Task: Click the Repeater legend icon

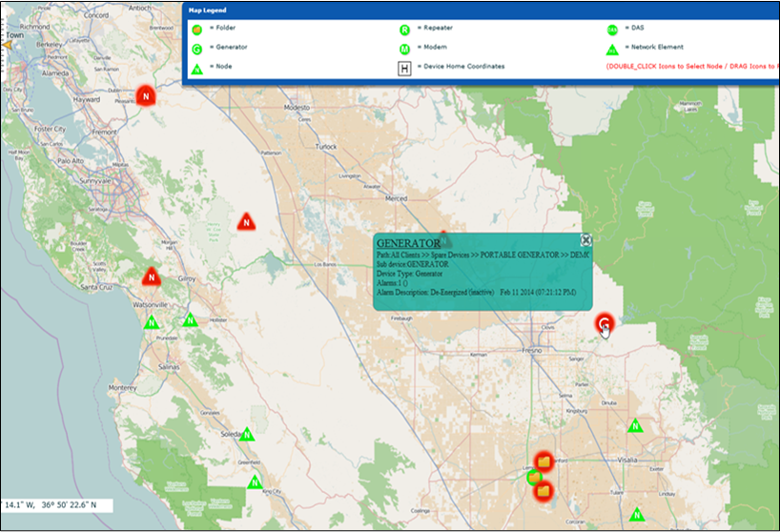Action: tap(404, 29)
